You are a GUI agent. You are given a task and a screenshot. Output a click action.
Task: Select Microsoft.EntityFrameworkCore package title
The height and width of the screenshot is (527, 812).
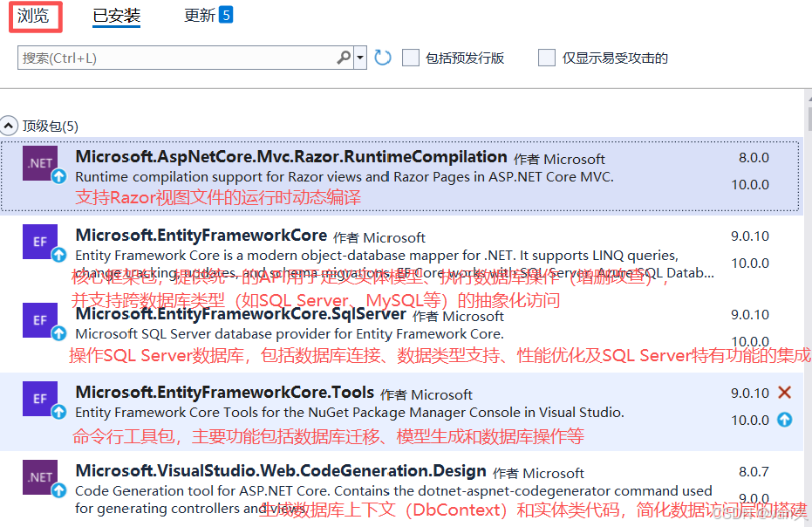pyautogui.click(x=201, y=236)
